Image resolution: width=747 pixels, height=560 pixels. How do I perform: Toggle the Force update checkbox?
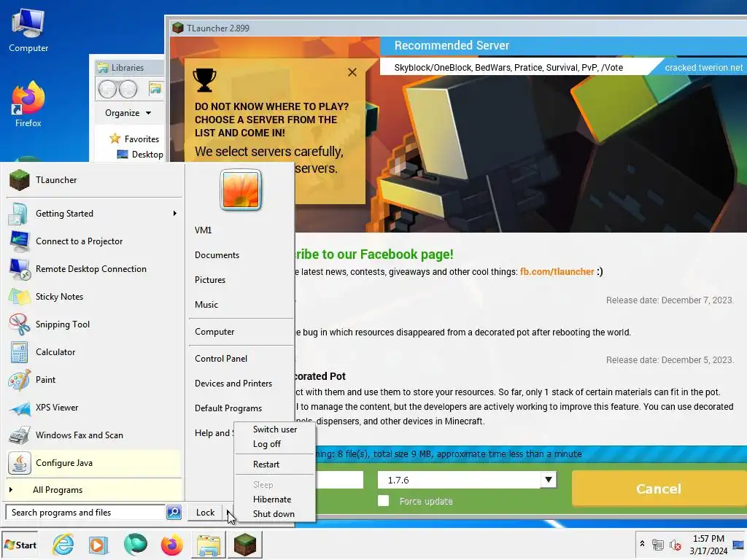383,500
